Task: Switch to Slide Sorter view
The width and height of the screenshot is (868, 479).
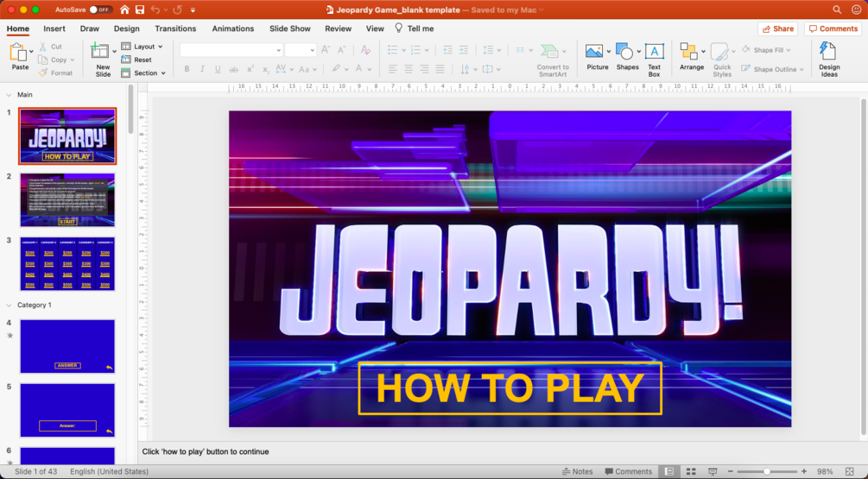Action: (691, 471)
